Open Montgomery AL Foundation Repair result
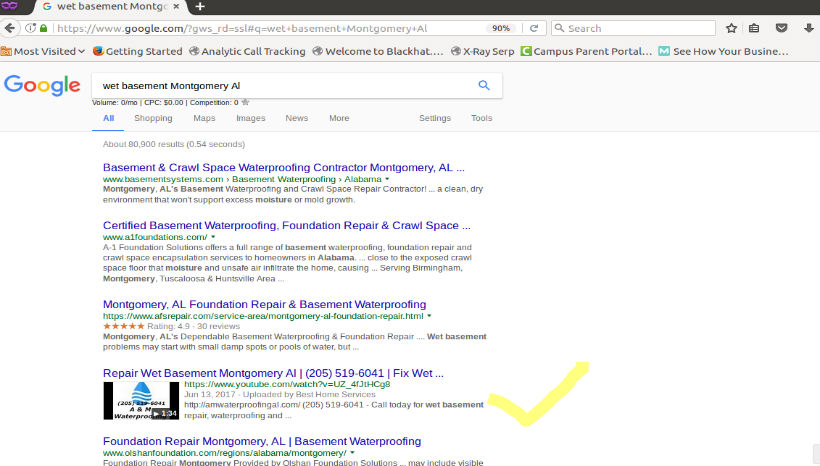This screenshot has height=466, width=820. 265,304
